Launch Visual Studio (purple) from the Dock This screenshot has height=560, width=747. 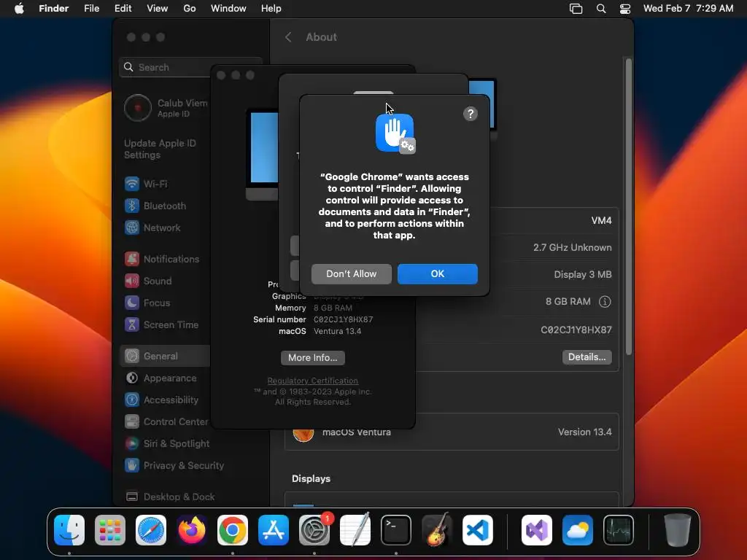point(537,530)
